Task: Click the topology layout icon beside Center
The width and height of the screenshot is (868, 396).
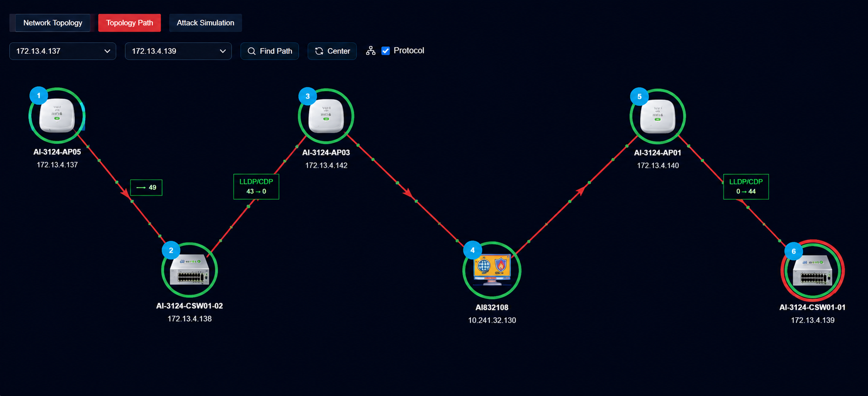Action: (371, 50)
